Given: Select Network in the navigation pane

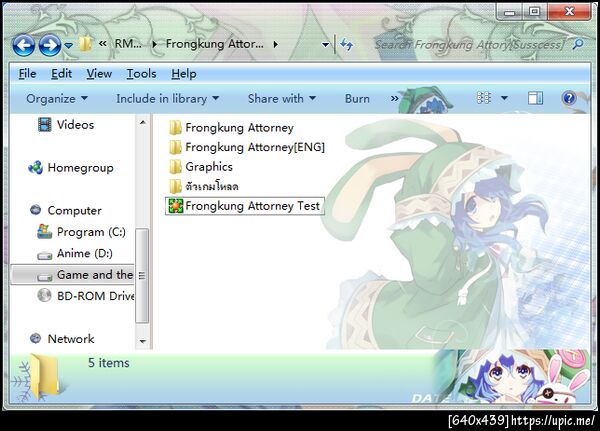Looking at the screenshot, I should coord(71,339).
